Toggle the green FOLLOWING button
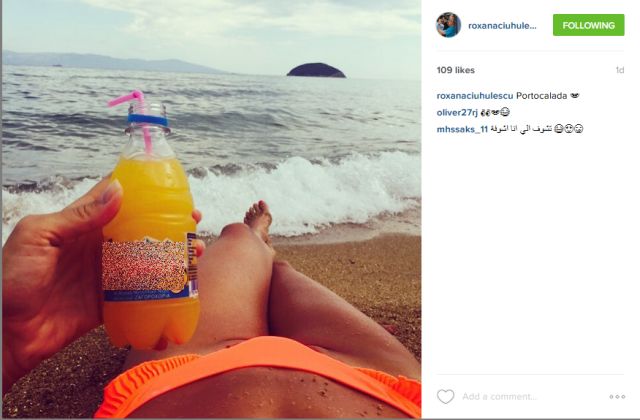Image resolution: width=640 pixels, height=420 pixels. (x=588, y=25)
